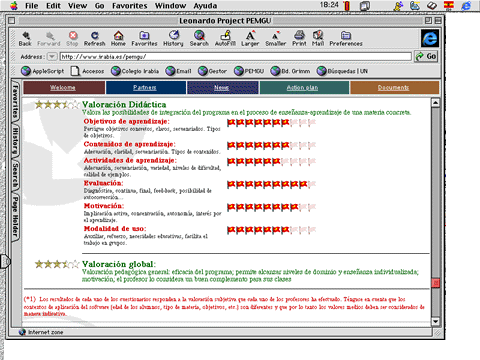Image resolution: width=480 pixels, height=360 pixels.
Task: Click the Go button
Action: point(426,56)
